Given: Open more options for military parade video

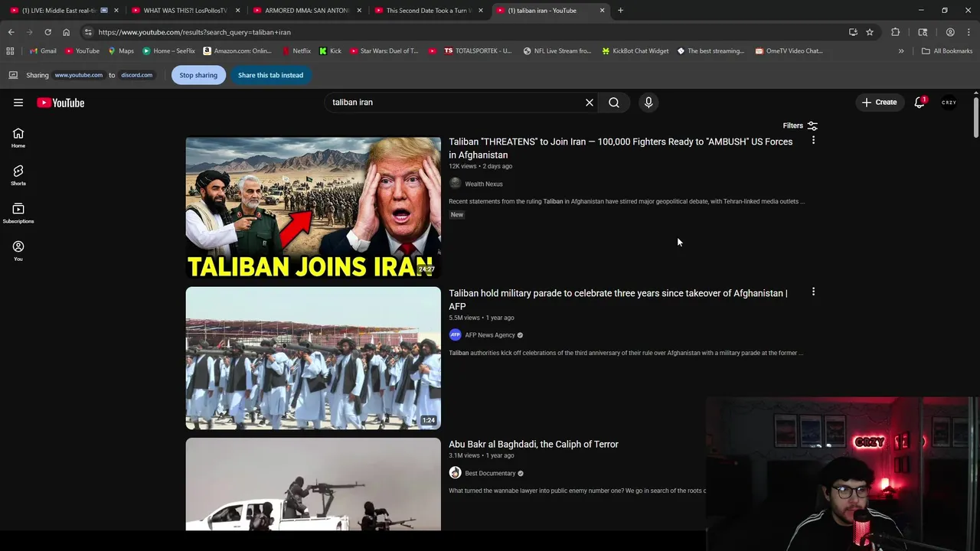Looking at the screenshot, I should pyautogui.click(x=813, y=292).
